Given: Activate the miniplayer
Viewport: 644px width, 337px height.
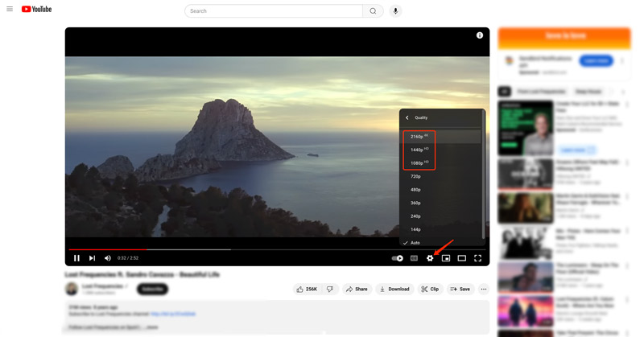Looking at the screenshot, I should click(446, 258).
